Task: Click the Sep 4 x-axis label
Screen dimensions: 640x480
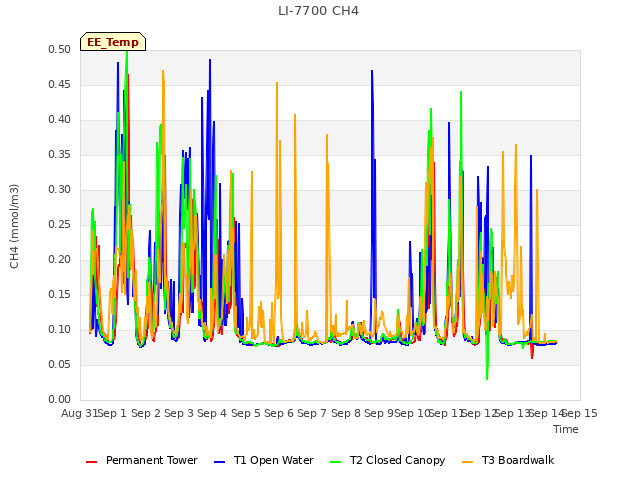Action: coord(212,413)
